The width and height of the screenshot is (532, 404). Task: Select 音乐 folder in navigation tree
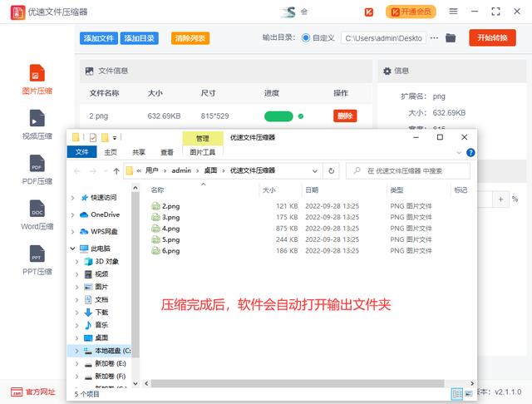click(x=96, y=325)
